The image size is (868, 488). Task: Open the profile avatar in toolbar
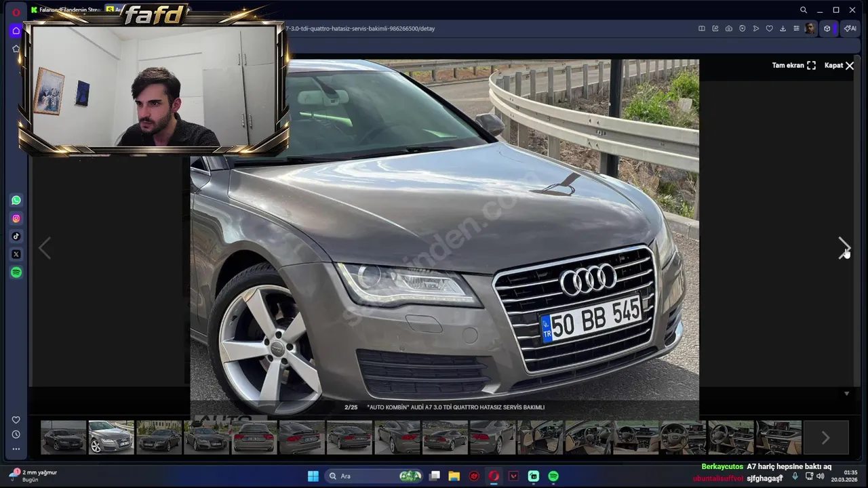tap(810, 28)
